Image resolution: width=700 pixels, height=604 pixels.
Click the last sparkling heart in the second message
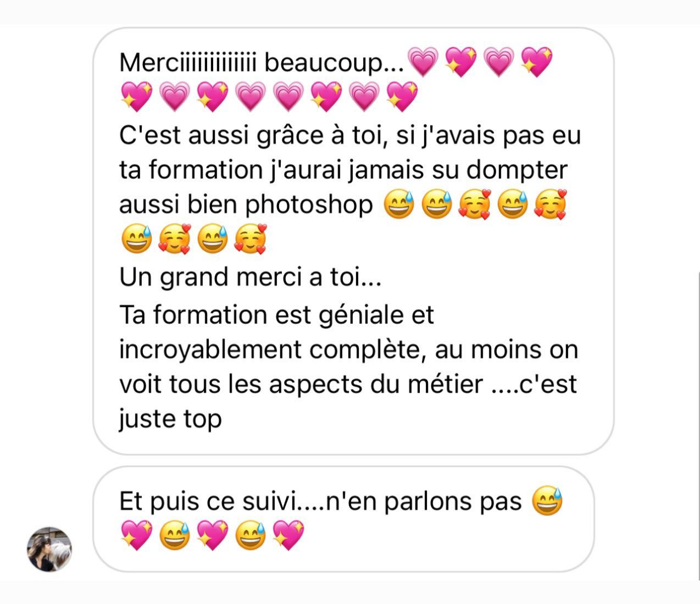[x=288, y=535]
